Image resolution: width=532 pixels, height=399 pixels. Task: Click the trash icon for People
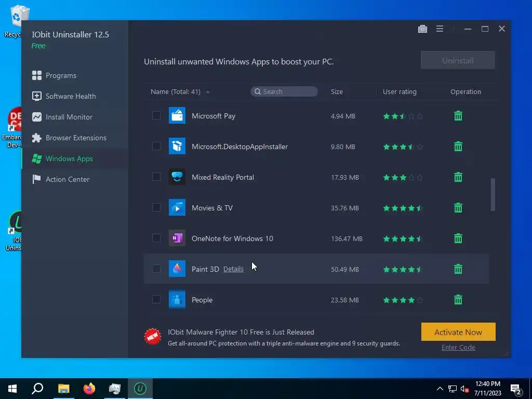(458, 300)
